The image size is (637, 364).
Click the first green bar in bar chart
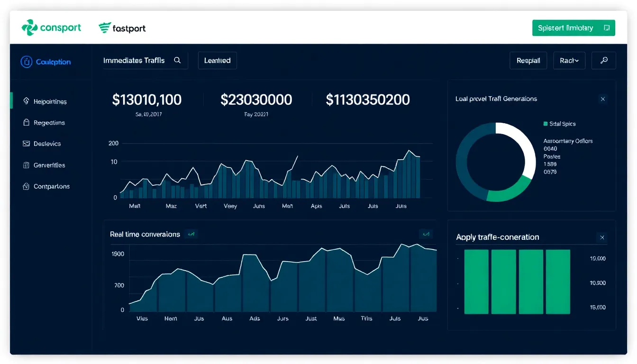[476, 282]
